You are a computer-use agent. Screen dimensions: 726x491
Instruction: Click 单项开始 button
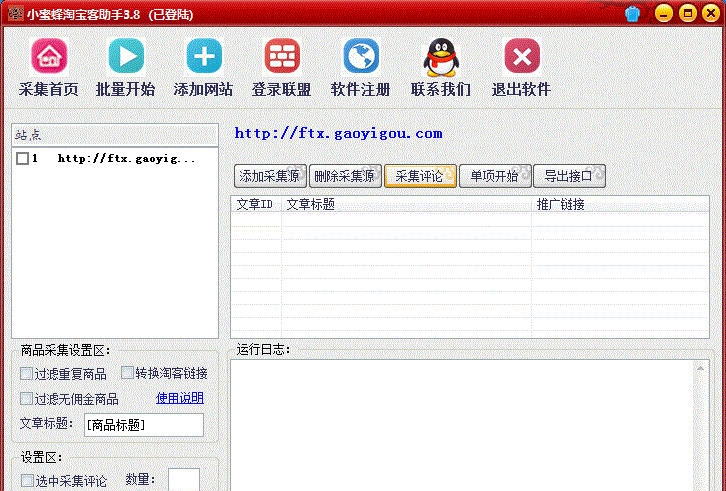click(495, 176)
